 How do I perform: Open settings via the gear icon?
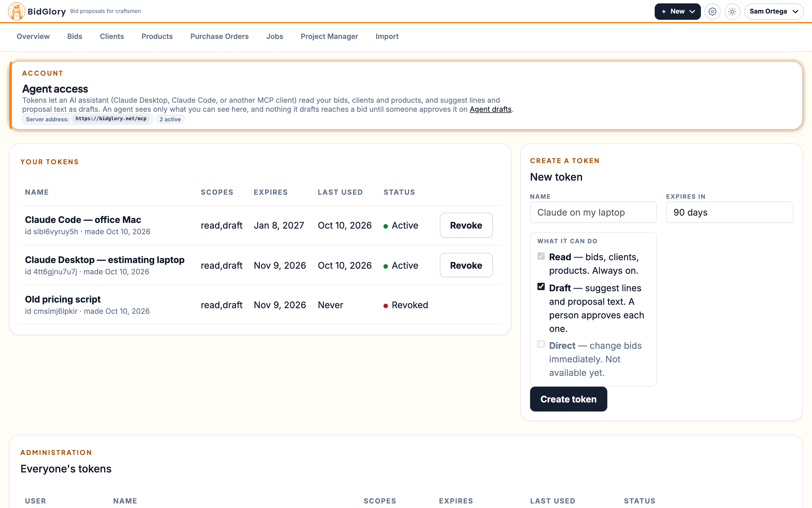pos(712,11)
